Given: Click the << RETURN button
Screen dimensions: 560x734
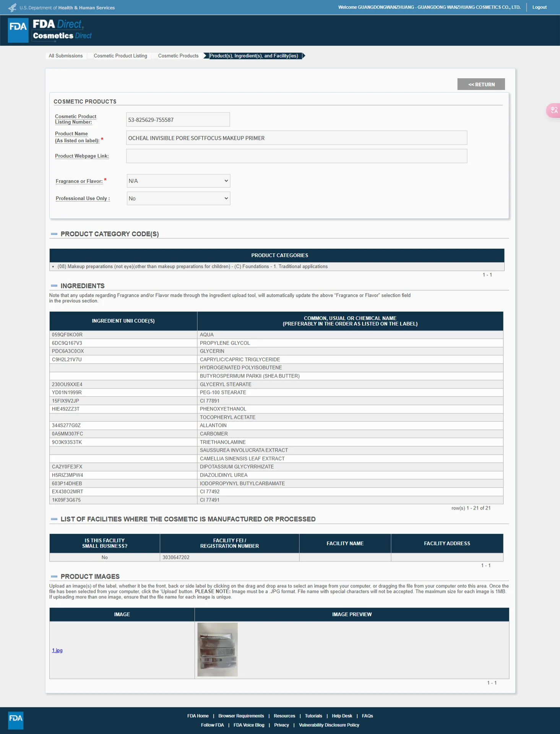Looking at the screenshot, I should (x=481, y=84).
